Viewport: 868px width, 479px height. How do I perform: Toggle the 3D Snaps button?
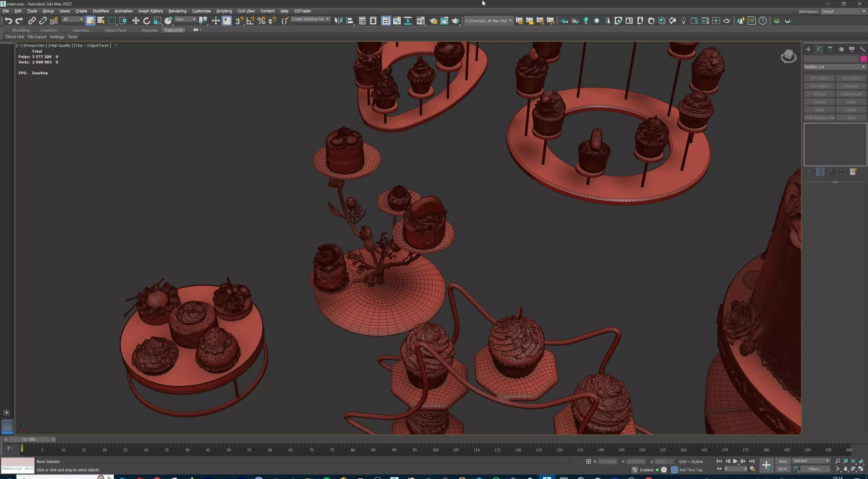239,21
